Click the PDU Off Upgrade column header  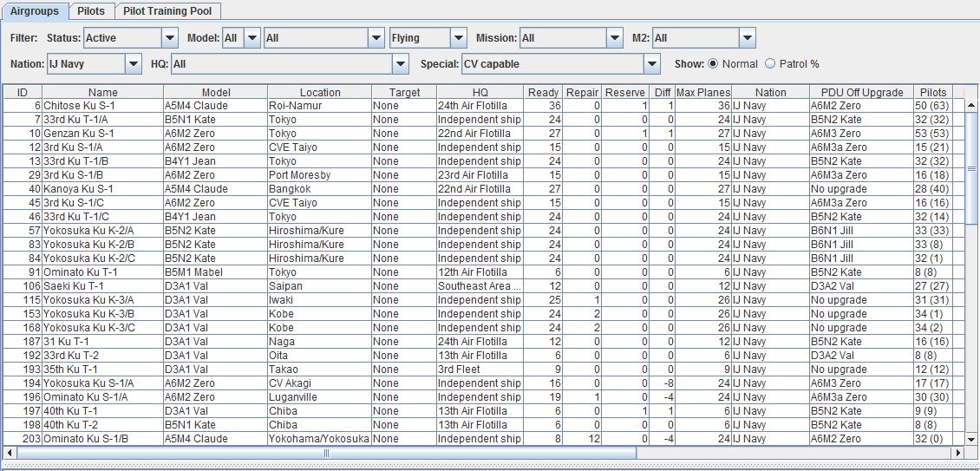[861, 92]
